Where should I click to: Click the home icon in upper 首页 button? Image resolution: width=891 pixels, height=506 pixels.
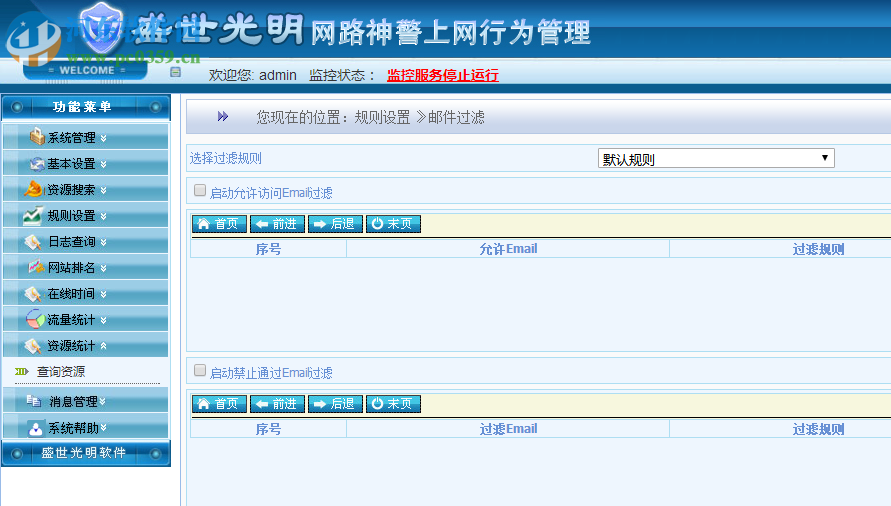203,224
